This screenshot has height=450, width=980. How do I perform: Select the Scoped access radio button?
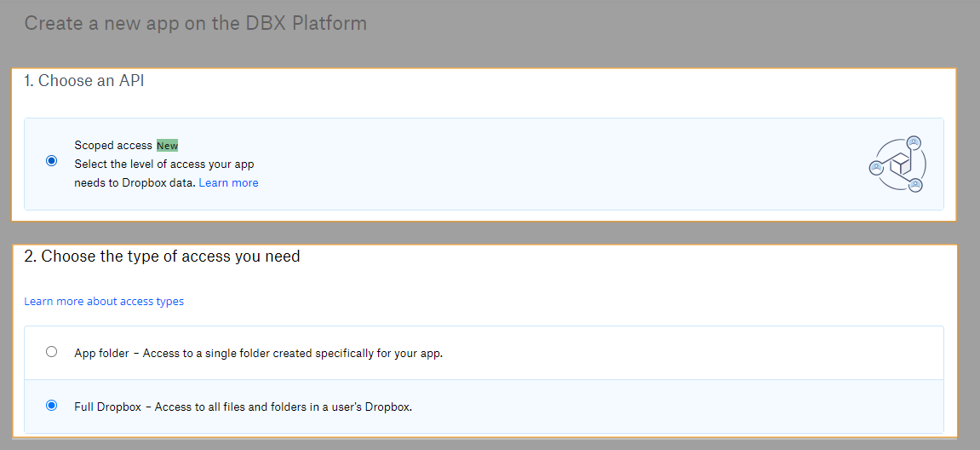(x=52, y=160)
